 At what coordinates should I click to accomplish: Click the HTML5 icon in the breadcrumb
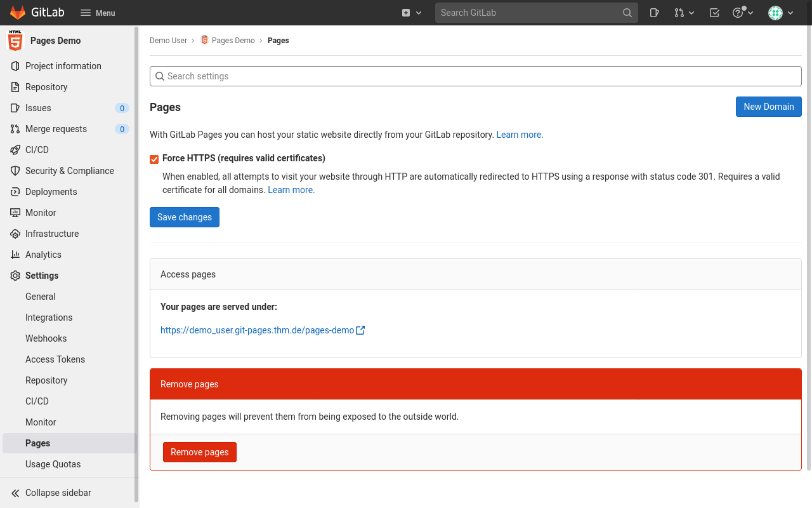click(x=204, y=40)
